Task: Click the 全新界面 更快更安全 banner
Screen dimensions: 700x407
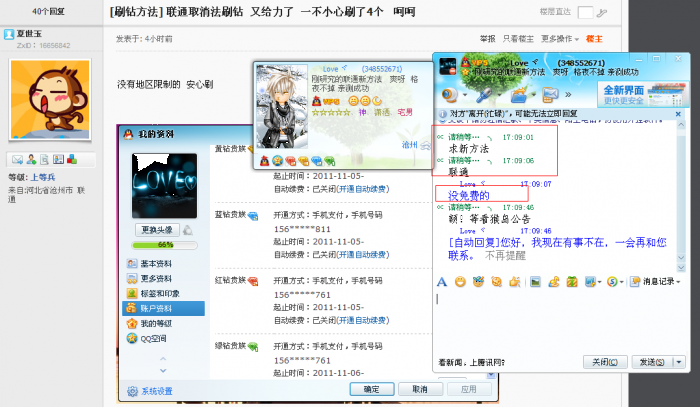Action: (x=642, y=95)
